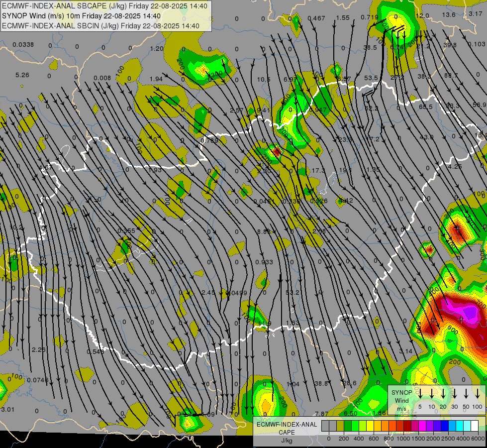Click the map value 0.0746
The width and height of the screenshot is (487, 448).
38,380
